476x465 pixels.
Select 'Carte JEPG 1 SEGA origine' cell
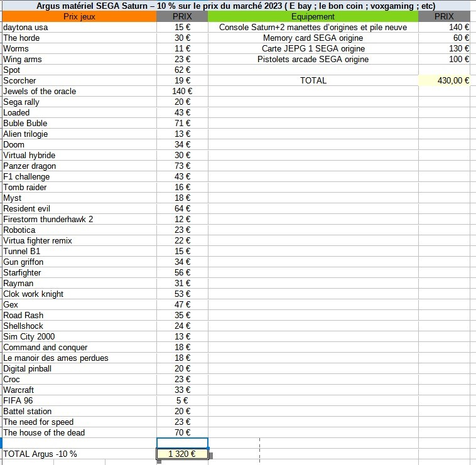313,48
